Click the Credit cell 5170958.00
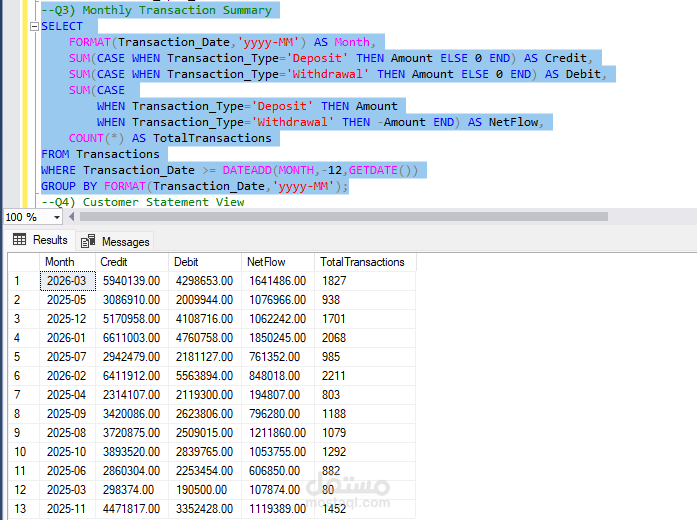The height and width of the screenshot is (520, 697). [132, 319]
